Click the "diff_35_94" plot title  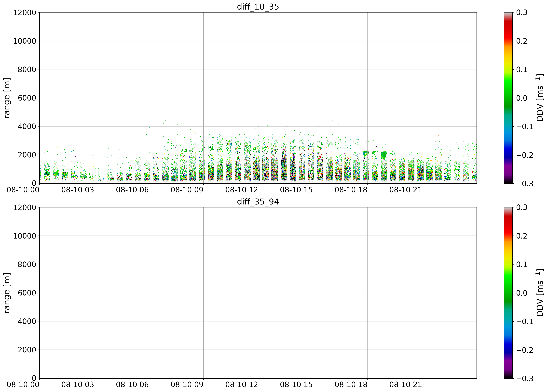pyautogui.click(x=258, y=202)
